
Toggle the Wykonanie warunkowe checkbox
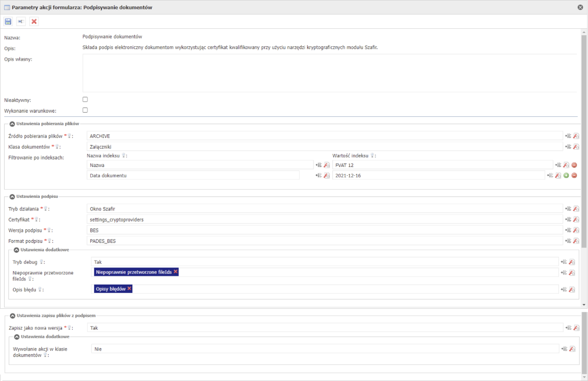pos(85,110)
